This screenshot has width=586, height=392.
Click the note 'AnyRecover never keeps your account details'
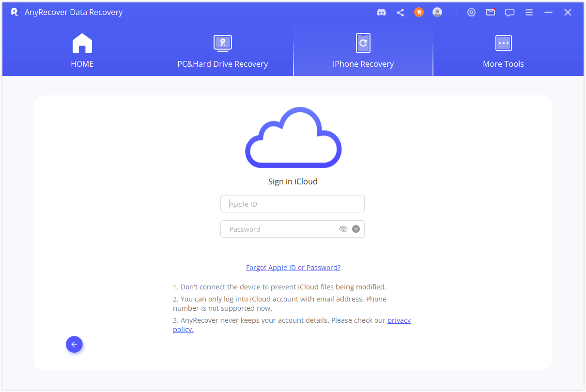[x=292, y=325]
